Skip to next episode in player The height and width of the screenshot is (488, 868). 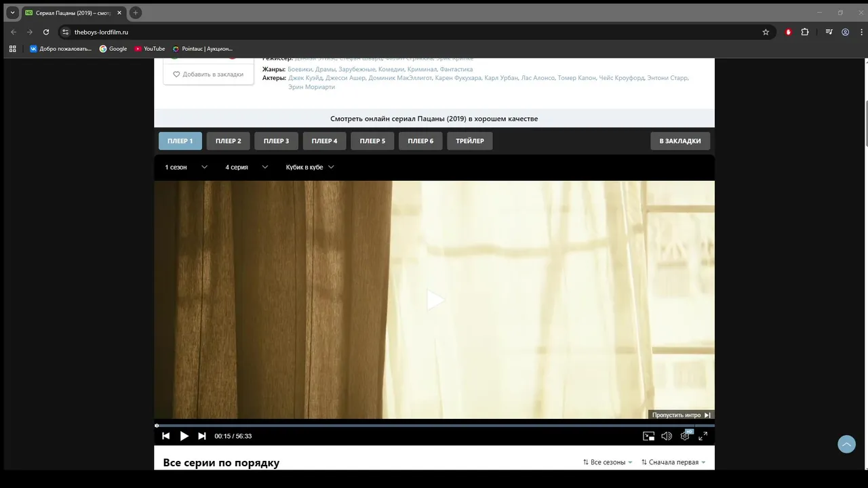[x=202, y=436]
